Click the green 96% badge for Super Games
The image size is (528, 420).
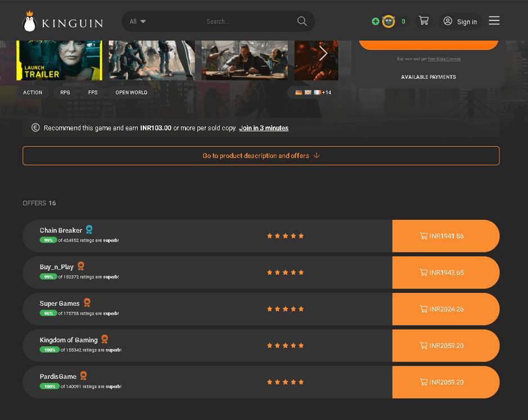[x=48, y=313]
